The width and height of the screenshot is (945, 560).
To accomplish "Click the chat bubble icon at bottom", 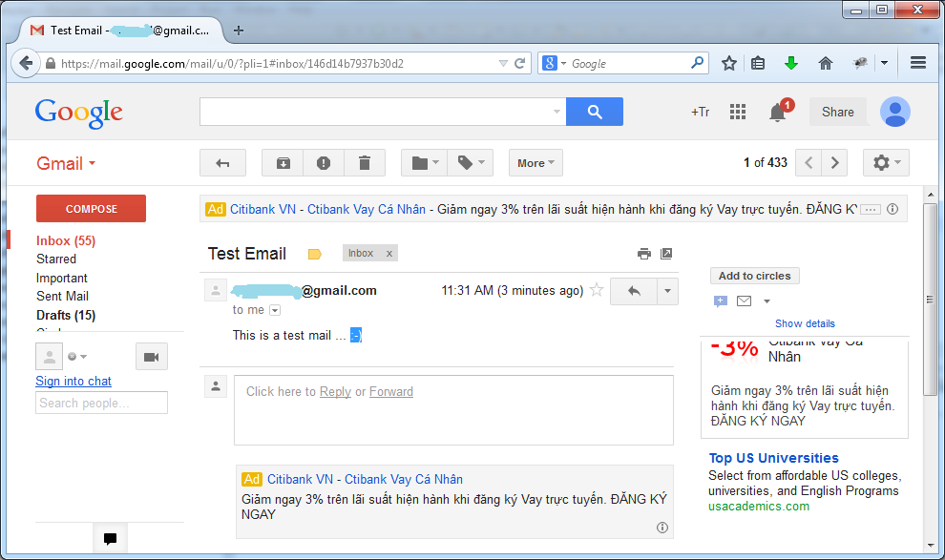I will pyautogui.click(x=110, y=538).
